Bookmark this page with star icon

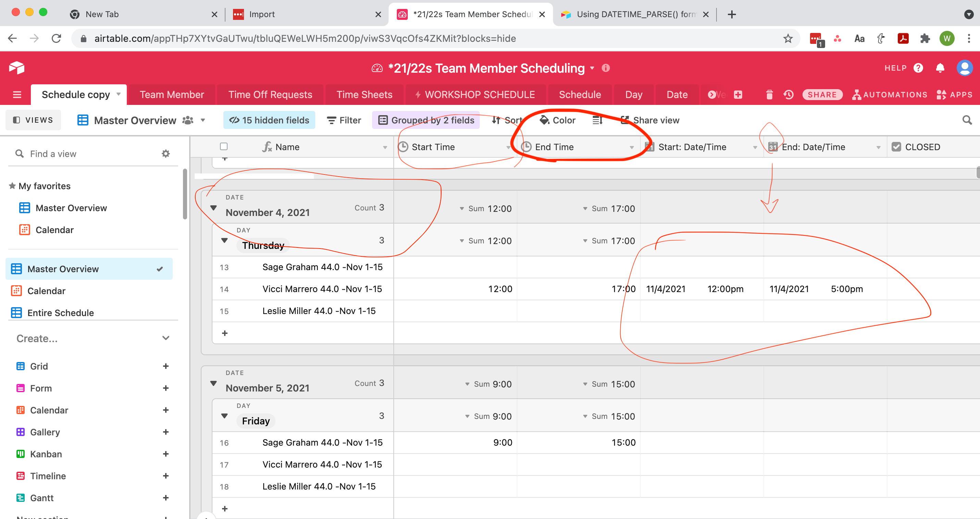click(x=788, y=38)
